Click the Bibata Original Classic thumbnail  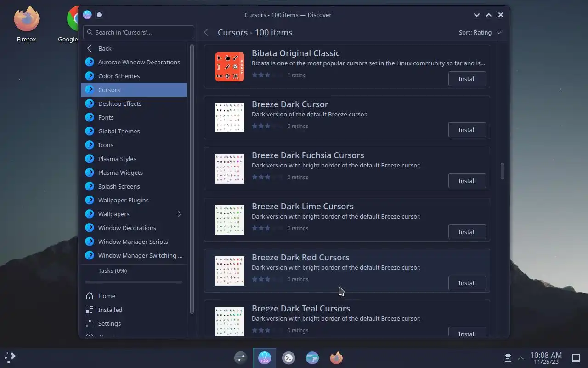click(x=230, y=67)
